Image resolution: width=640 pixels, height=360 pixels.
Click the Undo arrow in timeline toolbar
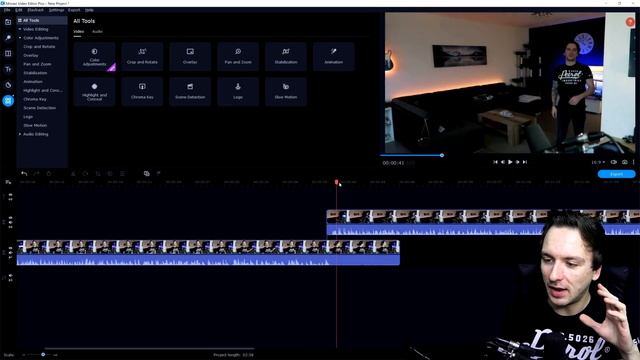point(24,174)
